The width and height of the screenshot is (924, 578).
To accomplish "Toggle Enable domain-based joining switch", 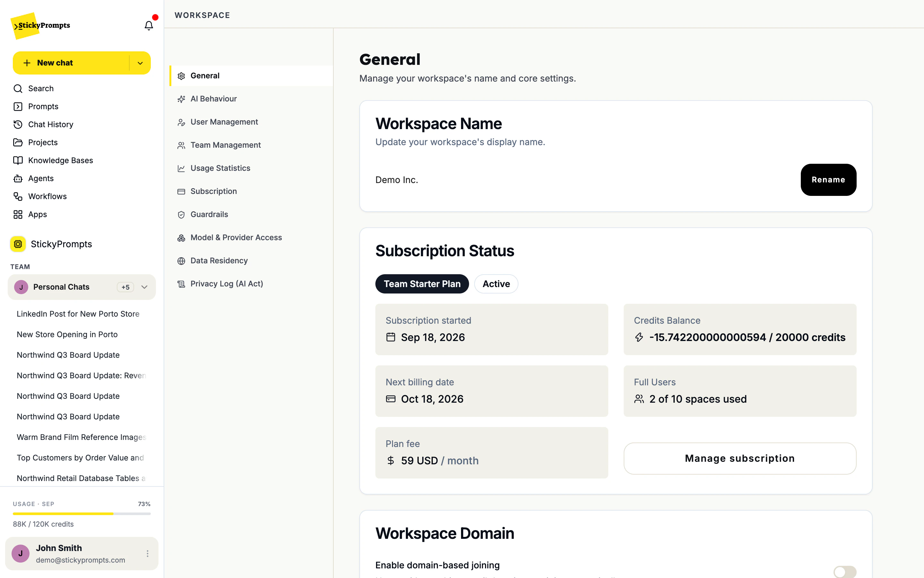I will pyautogui.click(x=844, y=572).
